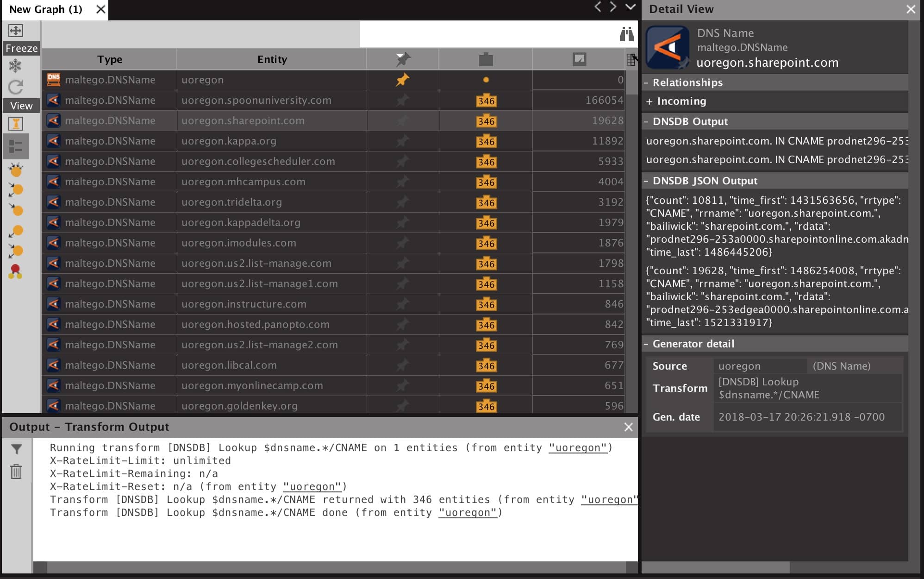Click the move/pan layout icon
The height and width of the screenshot is (579, 924).
(16, 31)
